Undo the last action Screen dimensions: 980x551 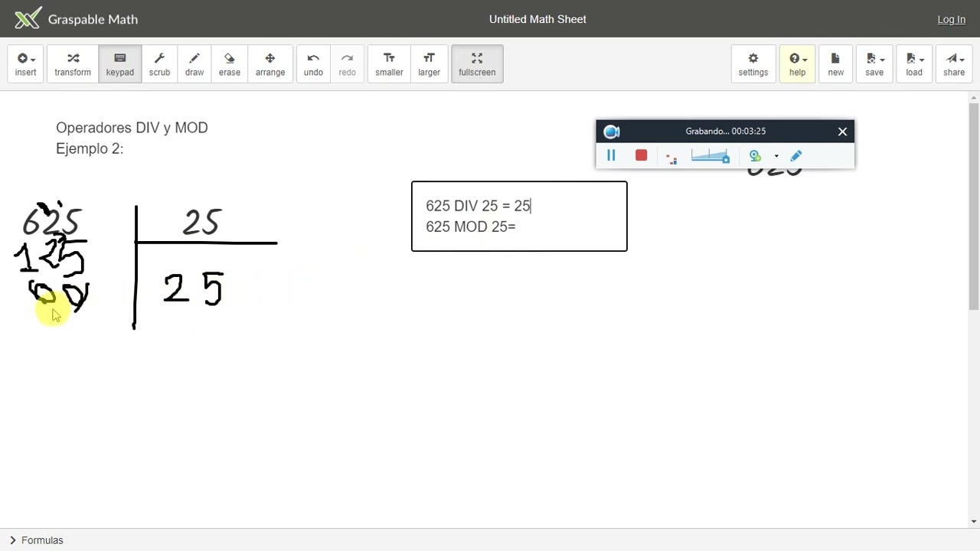pos(313,64)
